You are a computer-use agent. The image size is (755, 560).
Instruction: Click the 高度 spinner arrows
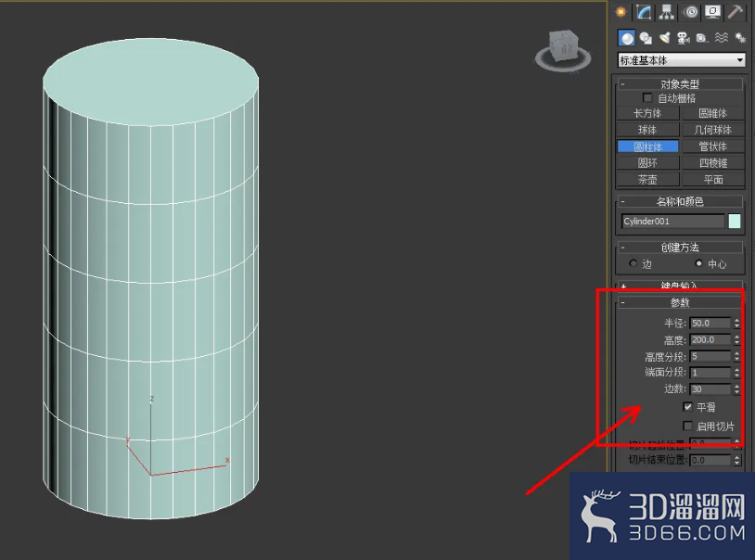[736, 339]
